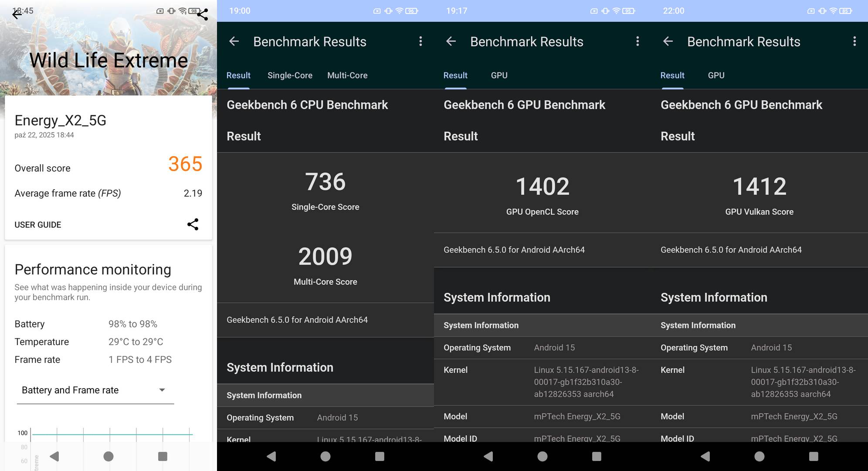Select Result tab in CPU Benchmark screen
The height and width of the screenshot is (471, 868).
[238, 75]
